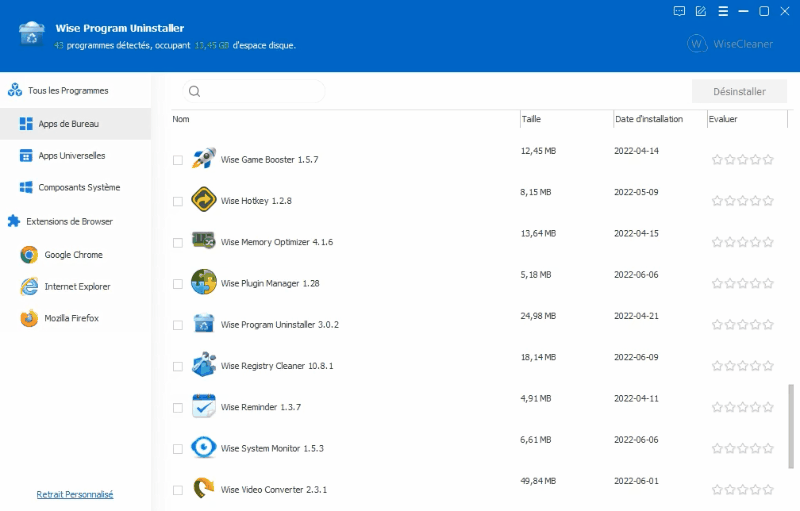
Task: Check the Wise Plugin Manager 1.28 checkbox
Action: click(178, 284)
